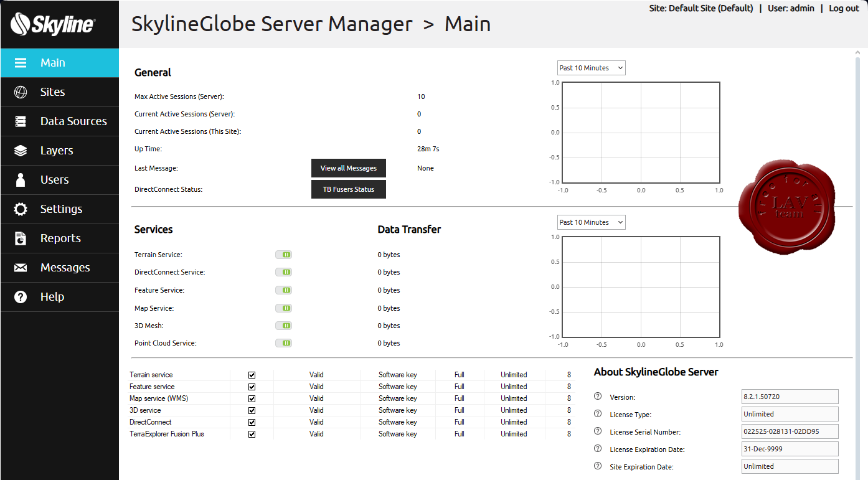Click the globe icon beside Sites
This screenshot has width=868, height=480.
pos(21,92)
